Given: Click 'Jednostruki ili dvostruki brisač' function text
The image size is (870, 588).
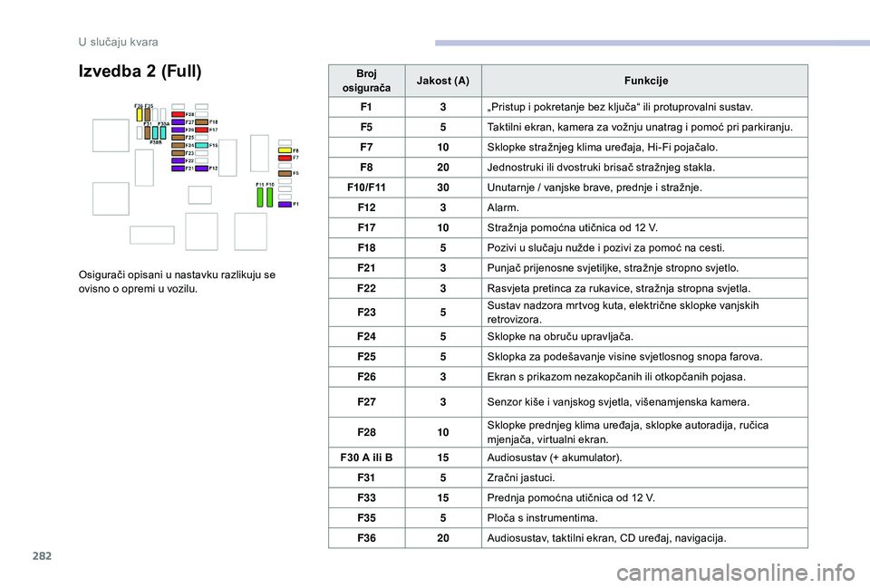Looking at the screenshot, I should click(601, 168).
